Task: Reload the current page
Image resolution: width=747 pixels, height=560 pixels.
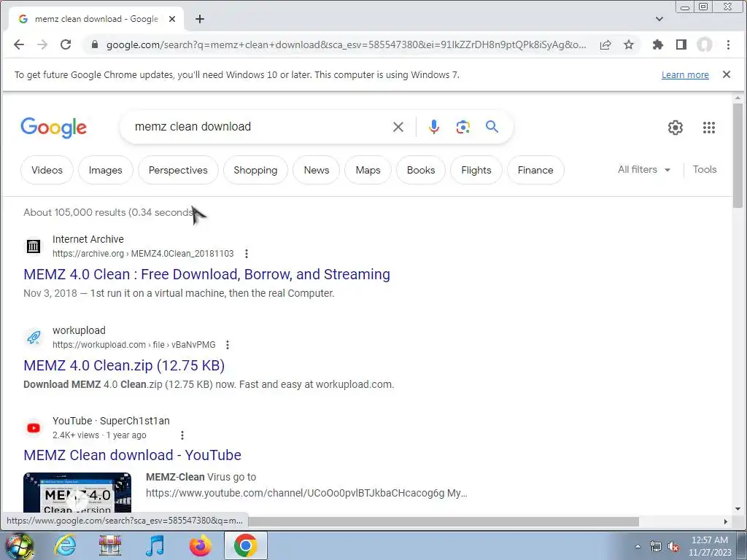Action: coord(66,44)
